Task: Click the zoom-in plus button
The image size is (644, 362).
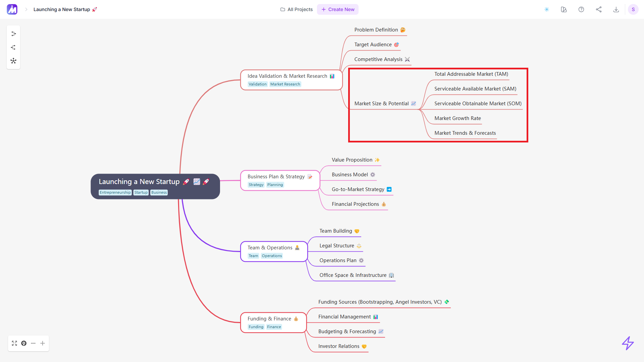Action: [x=43, y=344]
